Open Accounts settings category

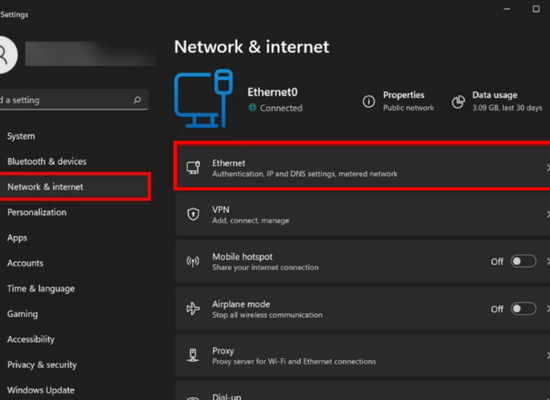(25, 263)
